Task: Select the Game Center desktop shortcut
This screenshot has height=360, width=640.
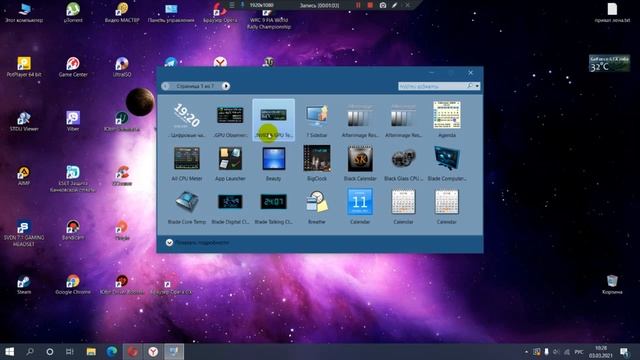Action: click(x=73, y=67)
